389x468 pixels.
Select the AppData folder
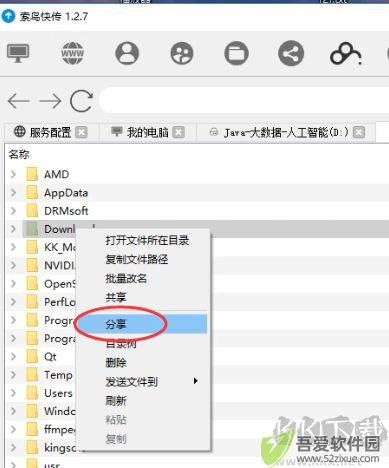coord(66,193)
